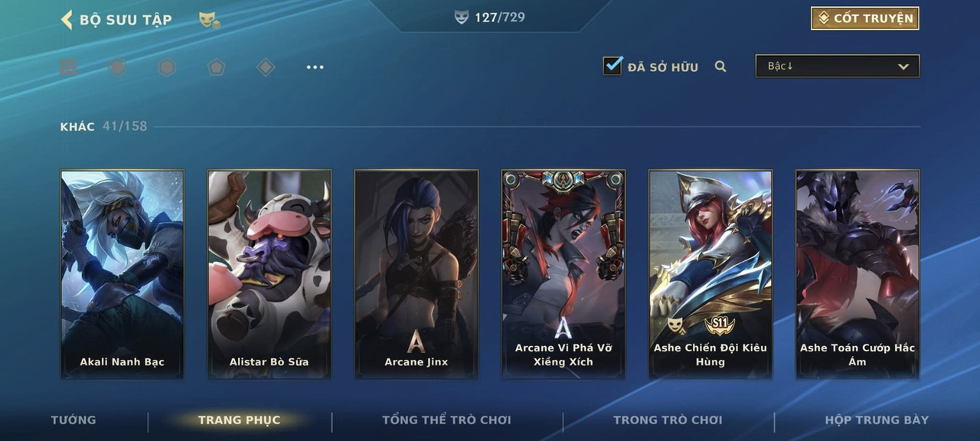The image size is (980, 441).
Task: Click the mask and coins icon
Action: [x=209, y=20]
